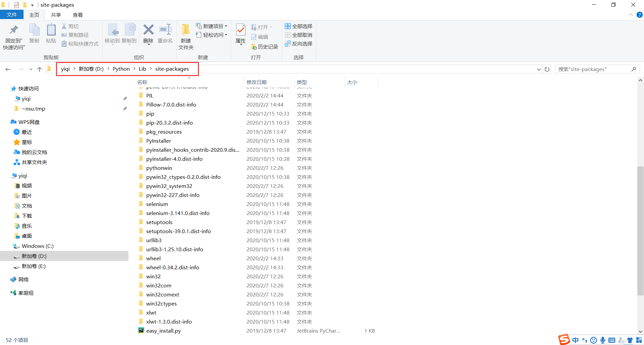Viewport: 644px width, 345px height.
Task: Select 新加卷 (E:) drive in navigation pane
Action: pos(33,266)
